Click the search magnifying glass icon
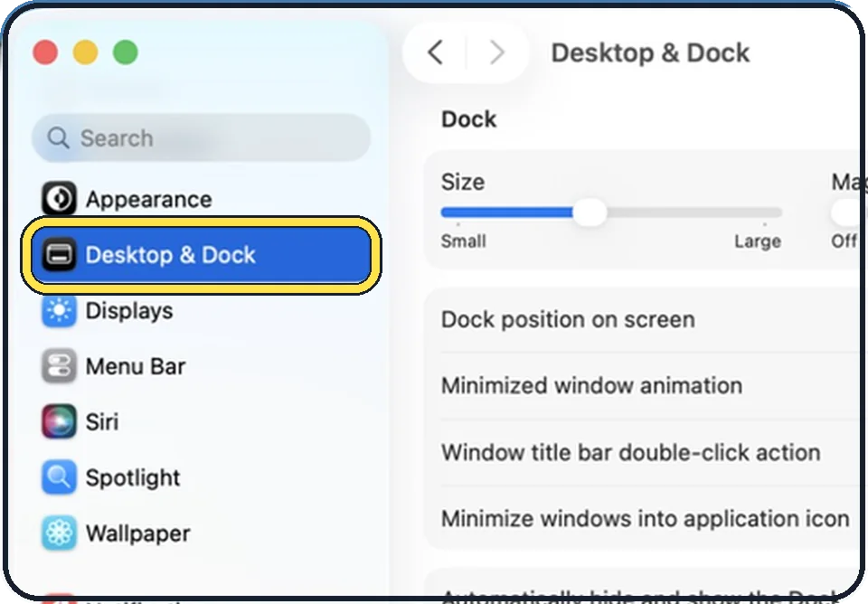868x604 pixels. [58, 137]
